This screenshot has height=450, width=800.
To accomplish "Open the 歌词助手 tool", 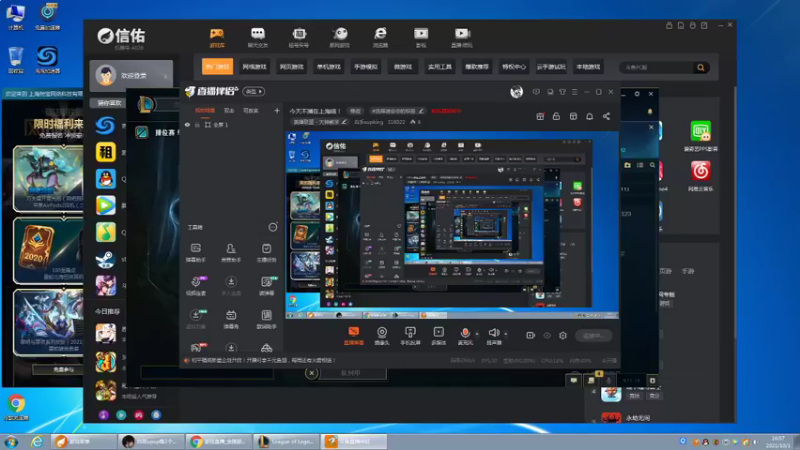I will (x=266, y=319).
